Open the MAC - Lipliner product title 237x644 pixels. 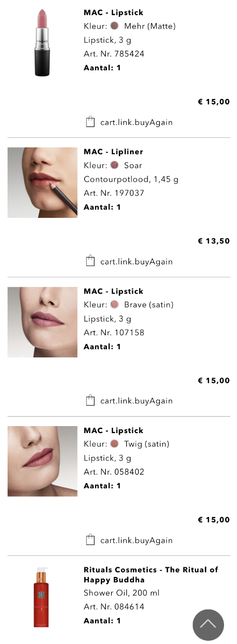[x=113, y=151]
